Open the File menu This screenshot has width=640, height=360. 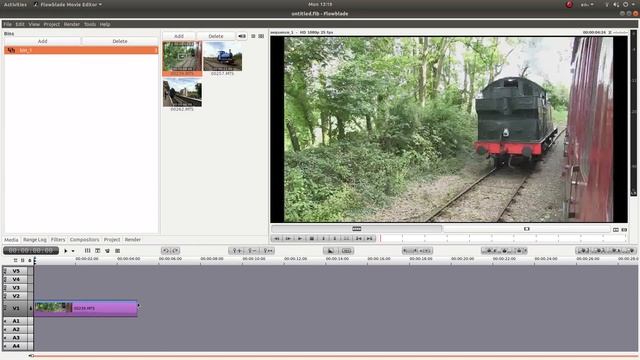pos(7,24)
